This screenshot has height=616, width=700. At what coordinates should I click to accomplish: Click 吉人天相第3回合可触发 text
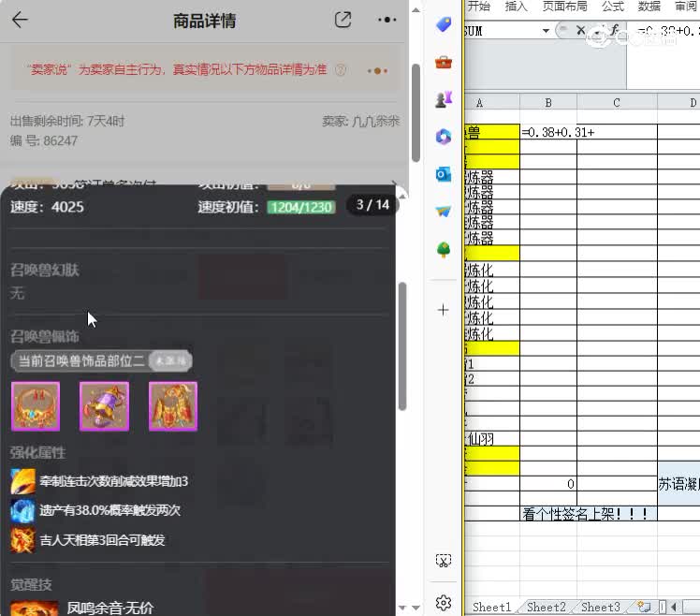102,540
